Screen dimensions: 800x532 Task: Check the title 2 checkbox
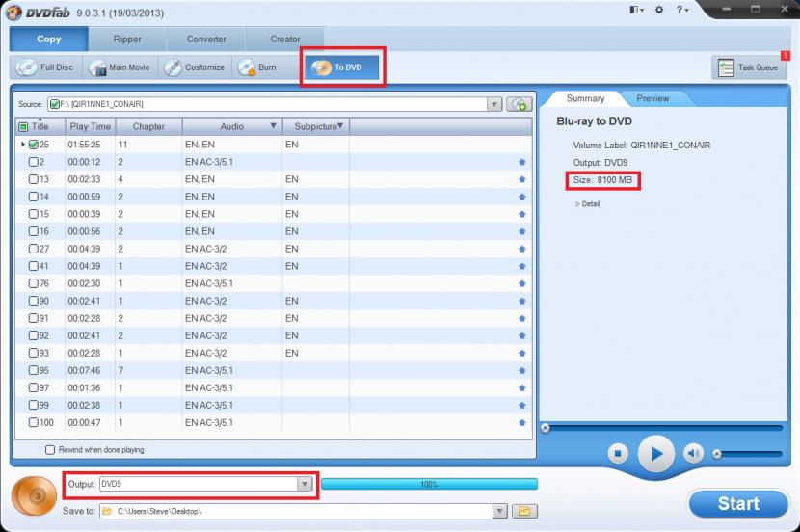pyautogui.click(x=34, y=162)
